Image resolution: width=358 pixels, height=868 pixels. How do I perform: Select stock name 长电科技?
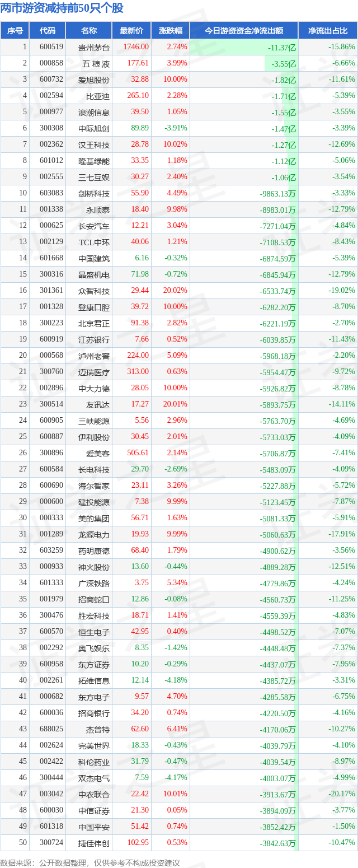click(x=94, y=470)
